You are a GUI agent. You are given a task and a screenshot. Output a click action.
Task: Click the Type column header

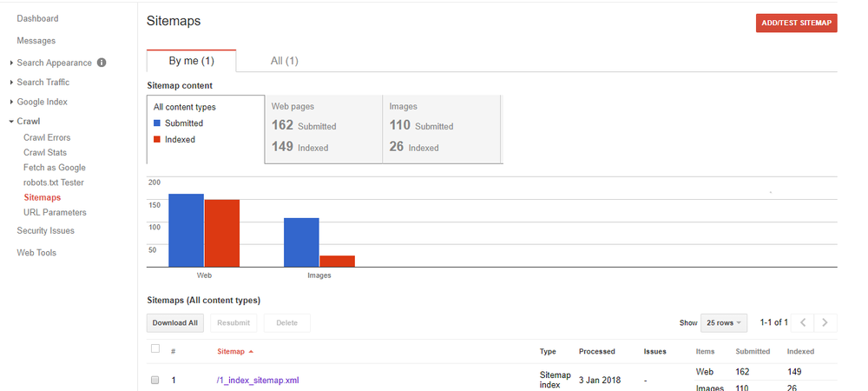tap(548, 352)
